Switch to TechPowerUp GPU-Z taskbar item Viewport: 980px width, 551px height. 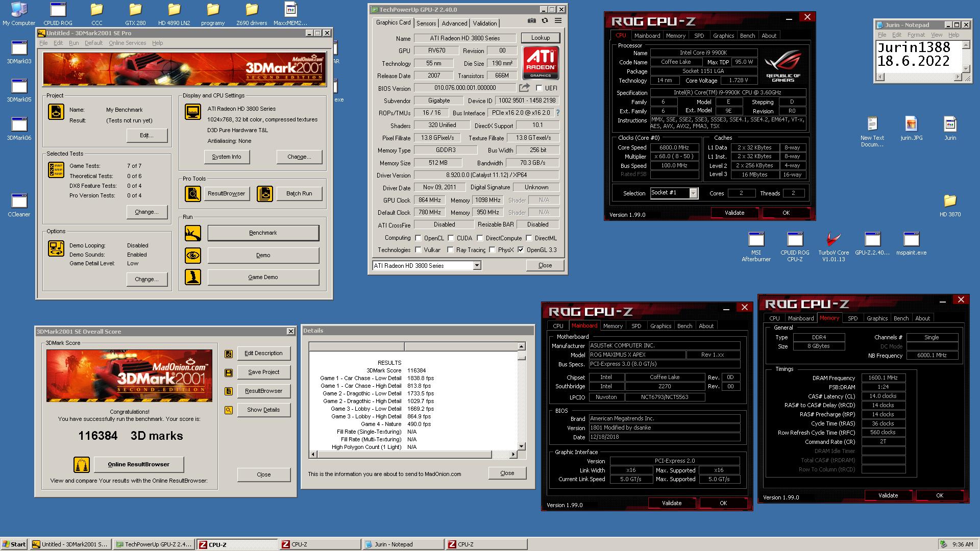pyautogui.click(x=154, y=544)
